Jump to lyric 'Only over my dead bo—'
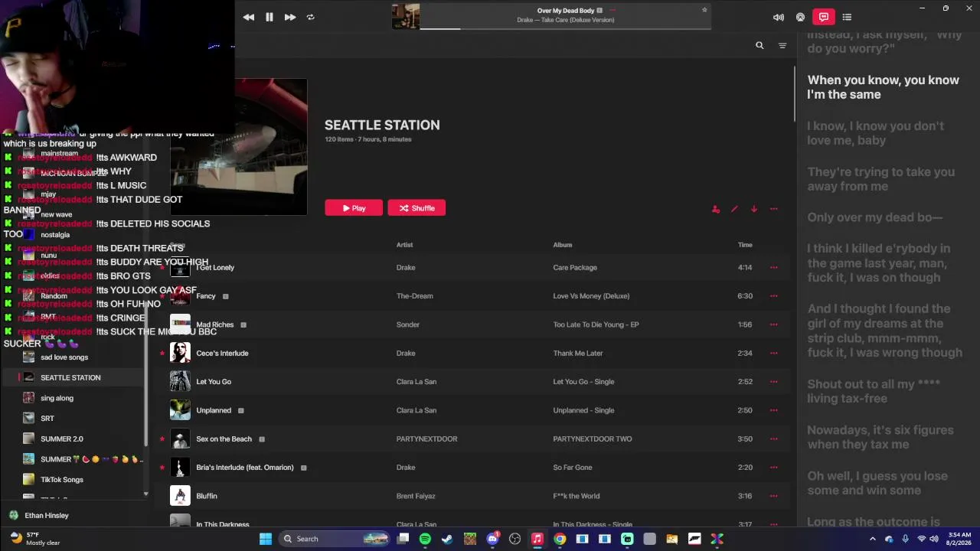980x551 pixels. point(875,217)
